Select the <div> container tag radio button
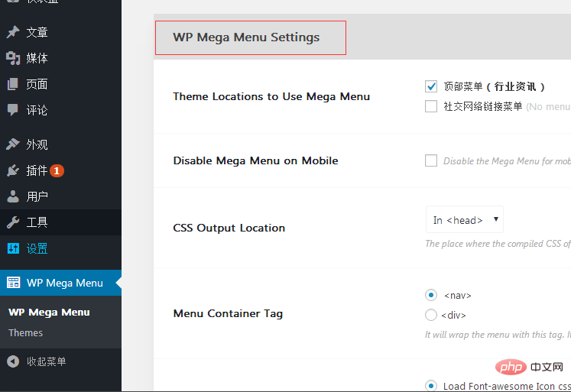Viewport: 571px width, 392px height. tap(431, 315)
